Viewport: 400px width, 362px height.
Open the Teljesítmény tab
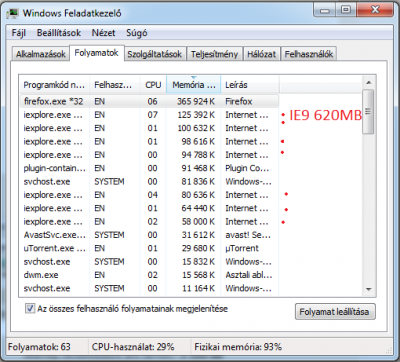click(214, 54)
